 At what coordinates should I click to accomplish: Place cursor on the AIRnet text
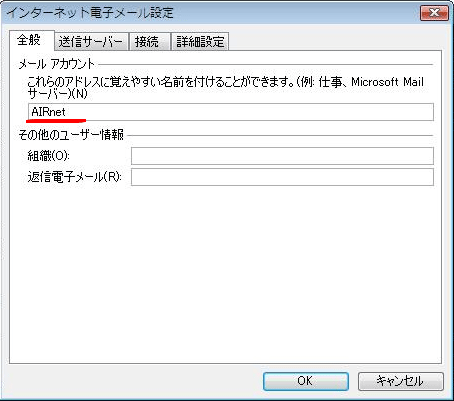pos(48,112)
